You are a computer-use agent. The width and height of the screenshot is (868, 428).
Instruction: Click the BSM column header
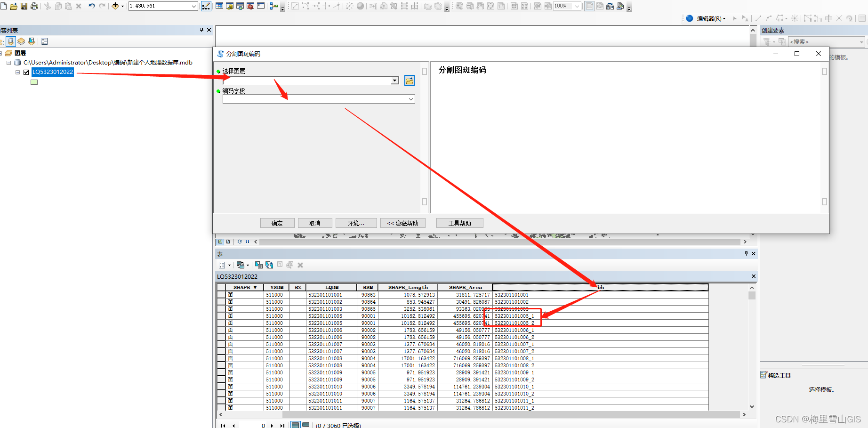pos(368,287)
